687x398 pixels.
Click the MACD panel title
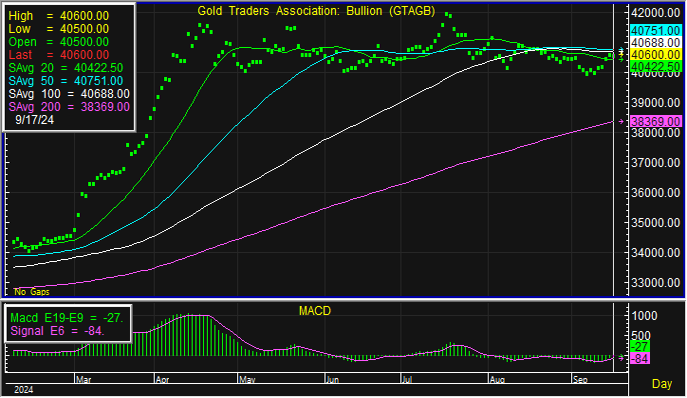coord(315,311)
